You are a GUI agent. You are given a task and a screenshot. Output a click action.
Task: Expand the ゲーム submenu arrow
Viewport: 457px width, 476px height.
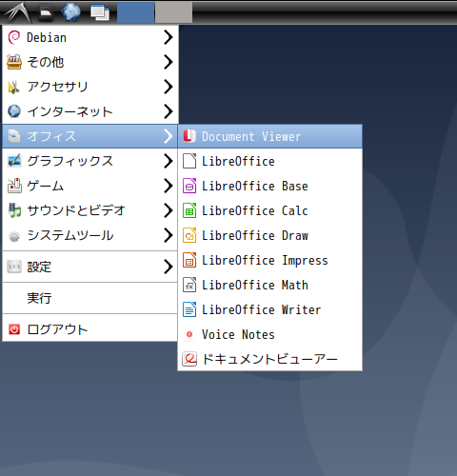pyautogui.click(x=169, y=186)
